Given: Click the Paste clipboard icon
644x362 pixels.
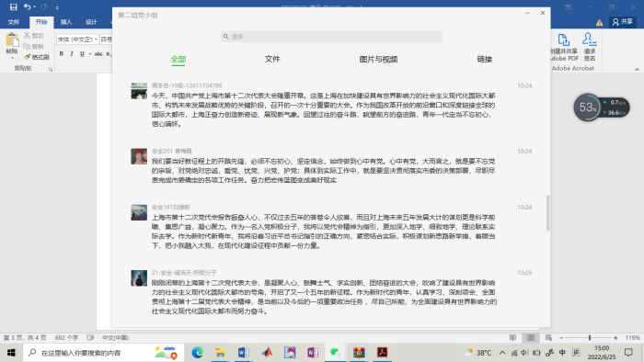Looking at the screenshot, I should click(12, 40).
